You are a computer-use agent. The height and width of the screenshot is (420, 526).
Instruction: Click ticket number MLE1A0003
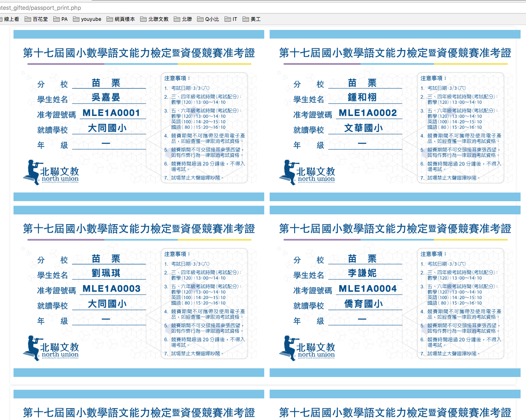click(111, 289)
